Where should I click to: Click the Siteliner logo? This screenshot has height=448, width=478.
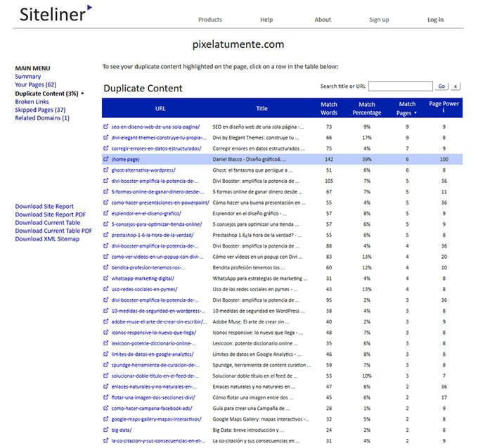point(56,13)
